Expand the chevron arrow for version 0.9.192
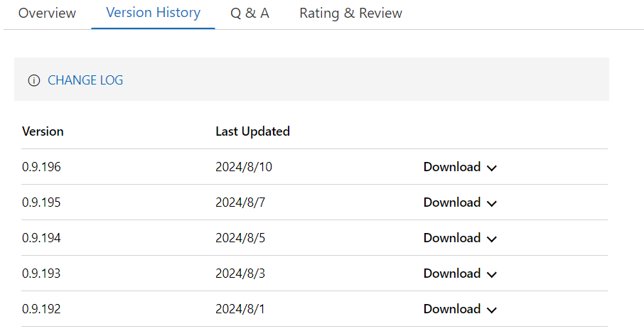This screenshot has height=336, width=644. tap(491, 310)
